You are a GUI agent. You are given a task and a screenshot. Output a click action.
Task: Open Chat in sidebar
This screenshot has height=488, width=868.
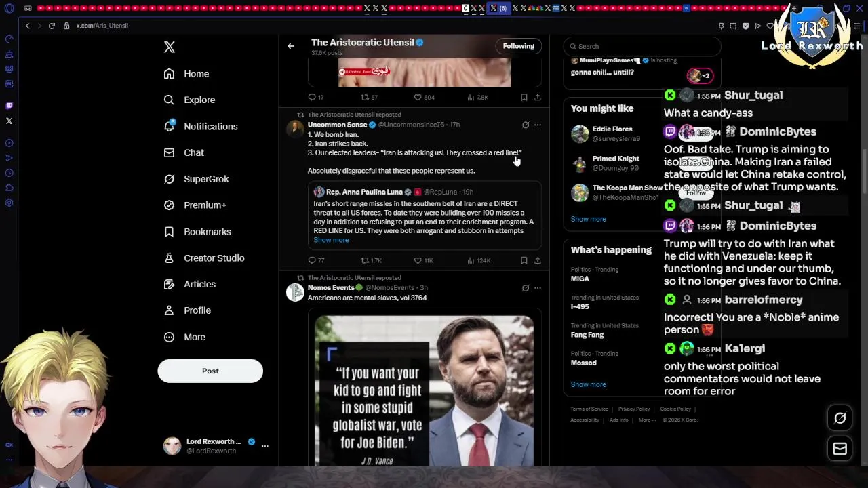tap(184, 152)
